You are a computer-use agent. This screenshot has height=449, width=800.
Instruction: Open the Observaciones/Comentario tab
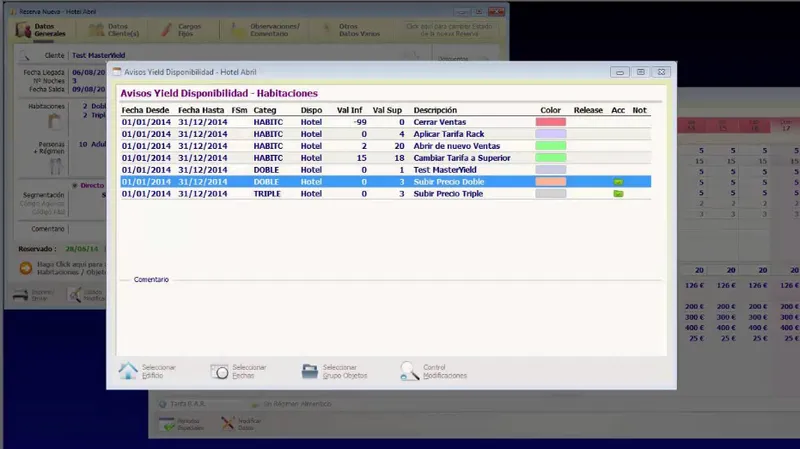point(265,30)
